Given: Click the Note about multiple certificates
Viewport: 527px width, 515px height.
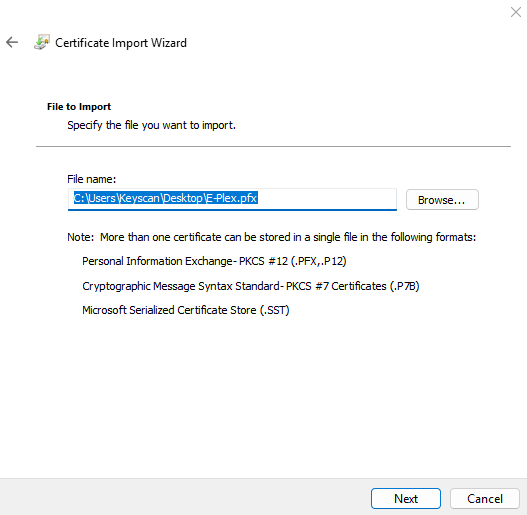Looking at the screenshot, I should [272, 237].
